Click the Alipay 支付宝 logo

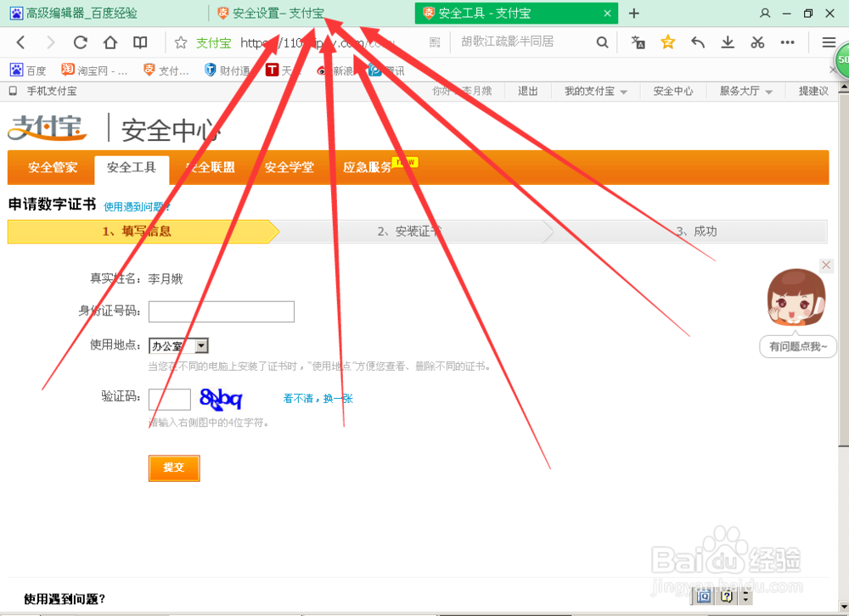[47, 128]
